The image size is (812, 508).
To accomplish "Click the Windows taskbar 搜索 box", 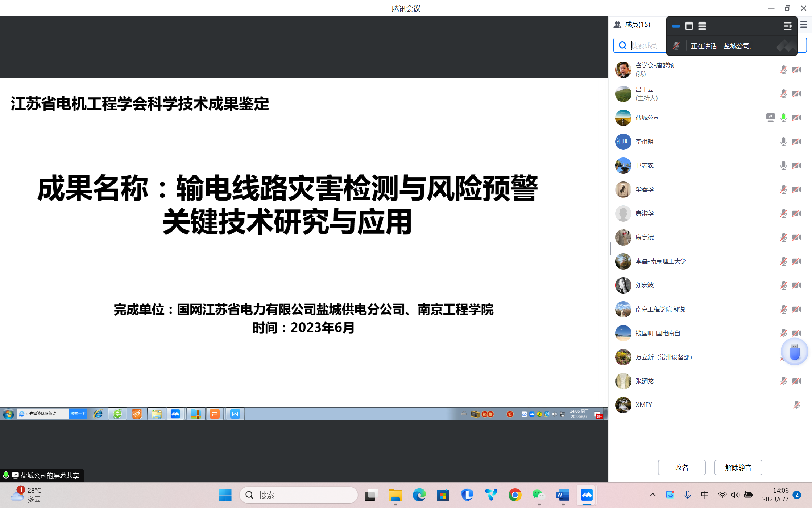I will click(x=299, y=495).
